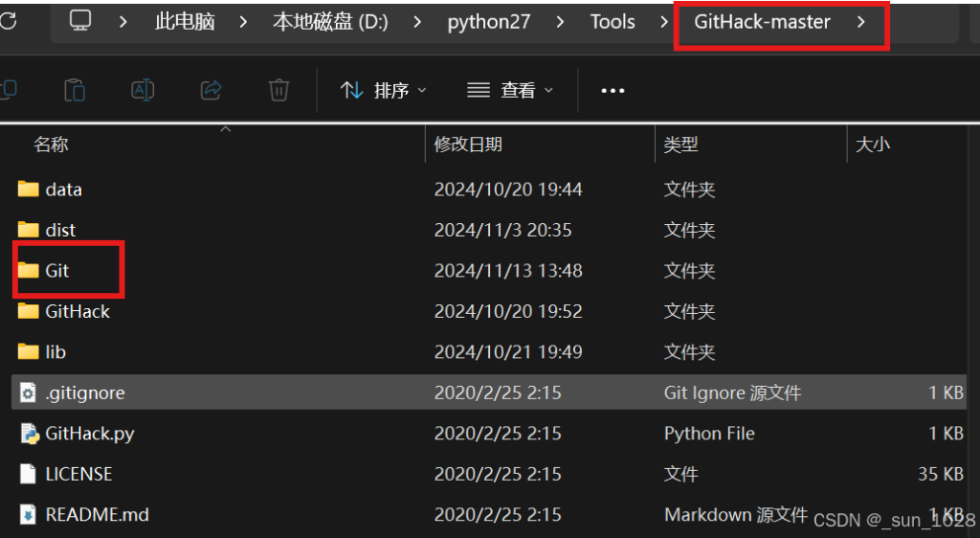Select the GitHack.py Python file icon

[x=29, y=434]
